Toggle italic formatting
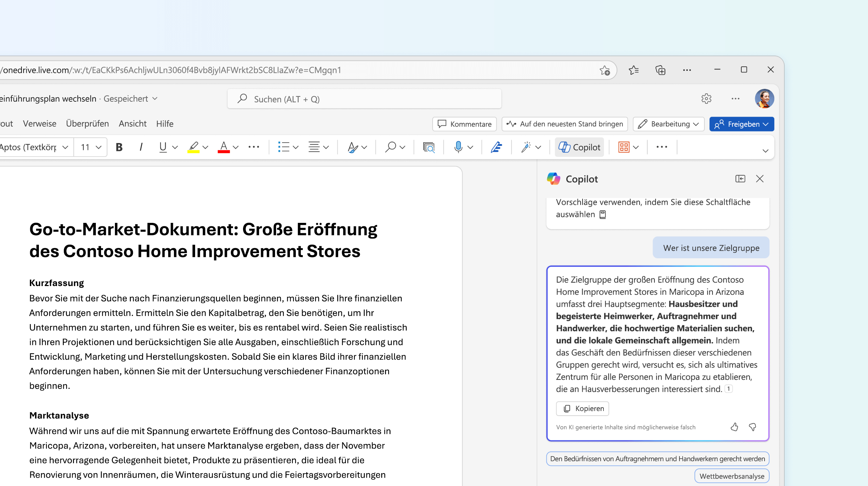This screenshot has width=868, height=486. [141, 147]
